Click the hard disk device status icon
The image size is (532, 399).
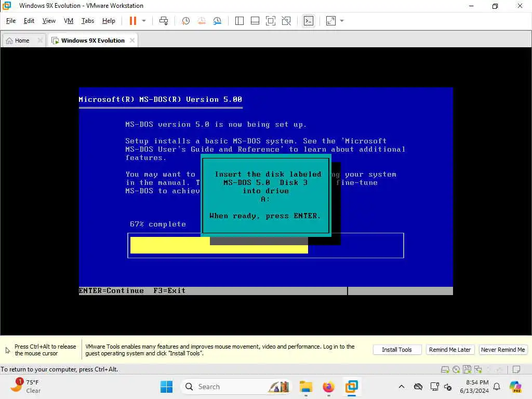[445, 369]
